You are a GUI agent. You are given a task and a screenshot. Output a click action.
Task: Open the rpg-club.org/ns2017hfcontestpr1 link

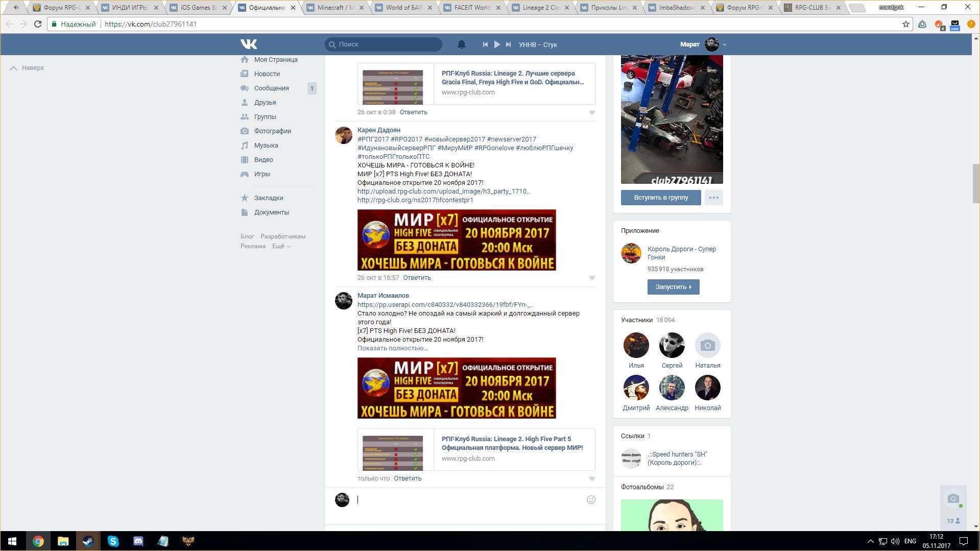(x=415, y=200)
